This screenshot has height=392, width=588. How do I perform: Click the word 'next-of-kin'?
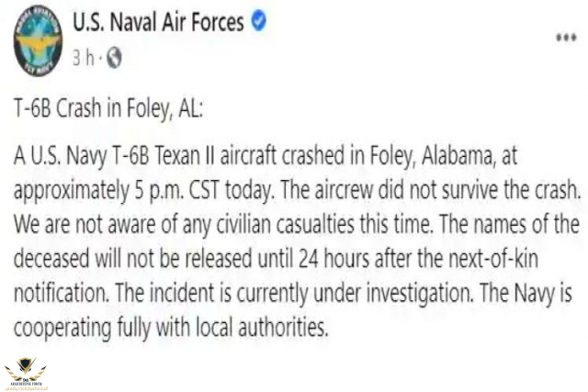[x=493, y=258]
